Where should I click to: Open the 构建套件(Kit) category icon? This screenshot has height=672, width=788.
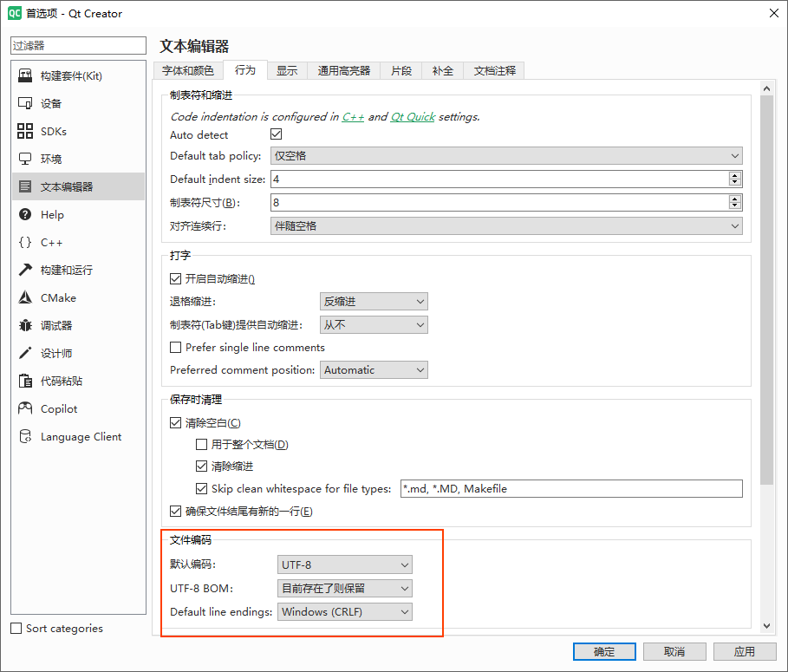point(25,76)
